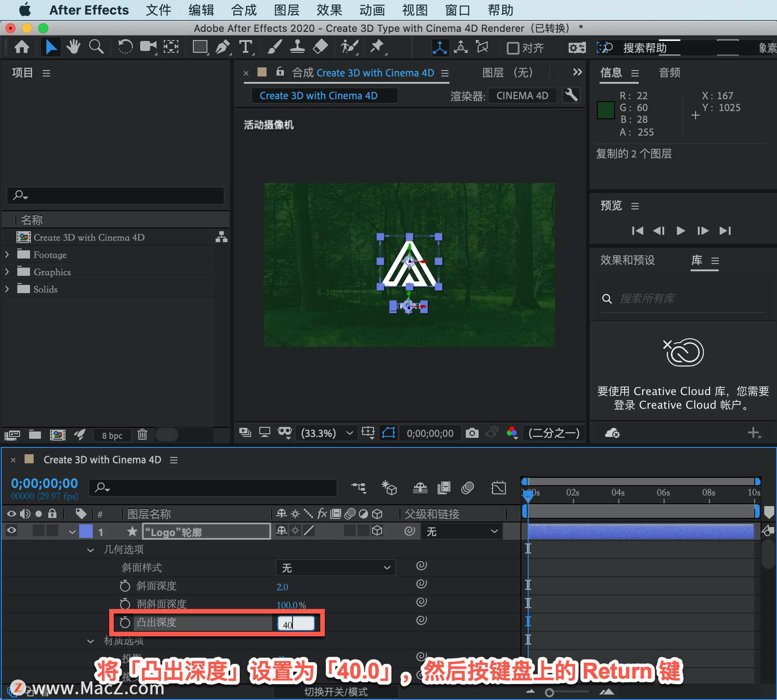Select the Unified Camera tool

[x=148, y=47]
